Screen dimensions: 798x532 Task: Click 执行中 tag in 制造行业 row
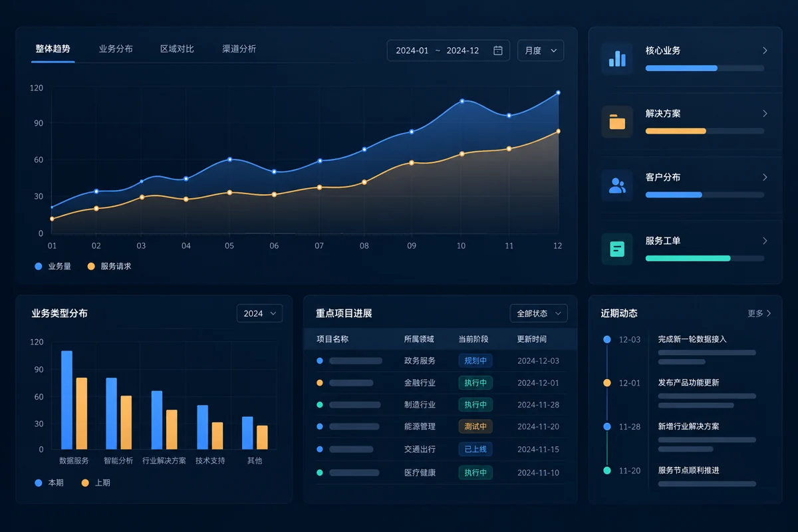coord(475,405)
